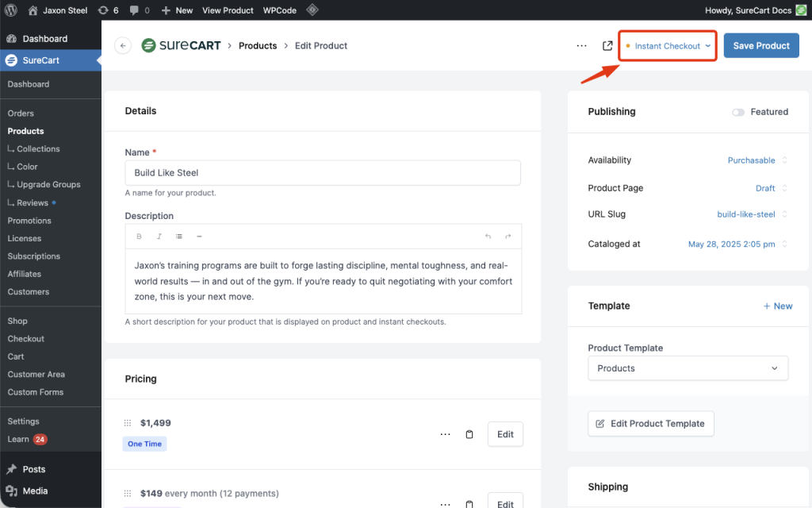Create a New template
The image size is (812, 508).
(x=778, y=306)
